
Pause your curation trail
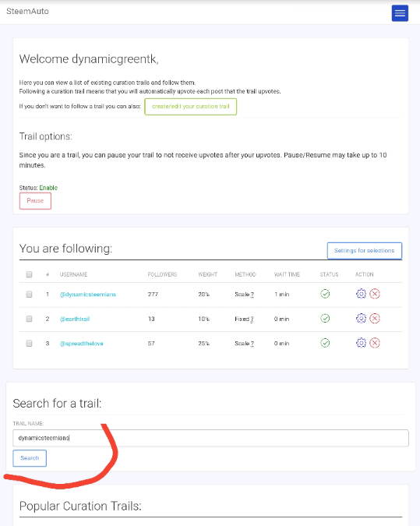[35, 201]
